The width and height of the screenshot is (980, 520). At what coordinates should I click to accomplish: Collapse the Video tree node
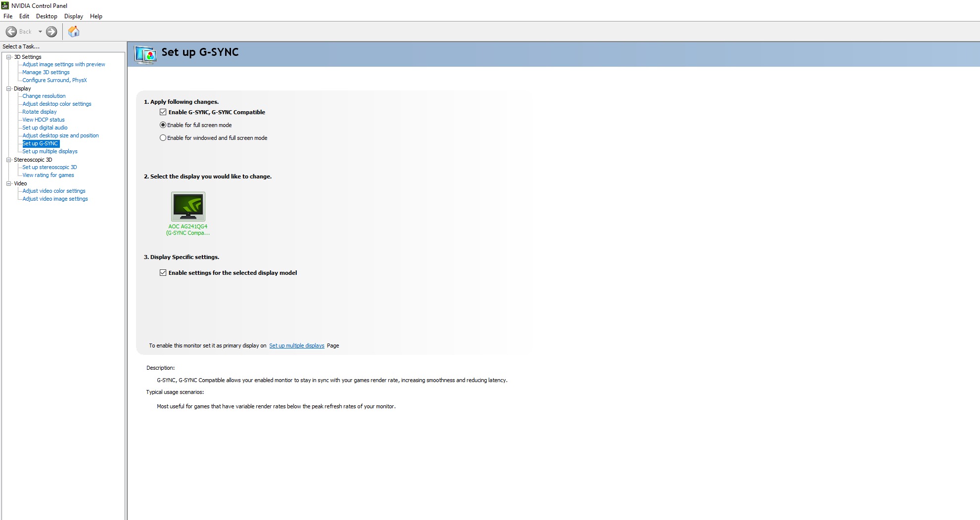[x=8, y=183]
